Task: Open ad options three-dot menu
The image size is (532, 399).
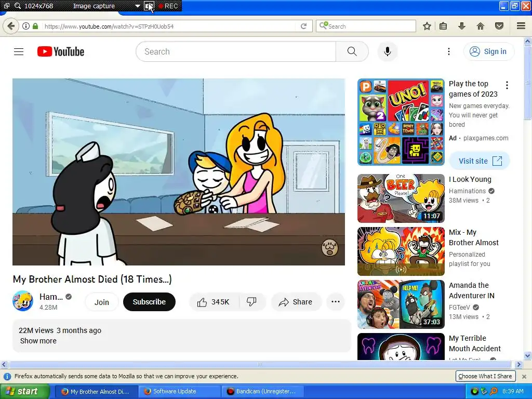Action: (507, 85)
